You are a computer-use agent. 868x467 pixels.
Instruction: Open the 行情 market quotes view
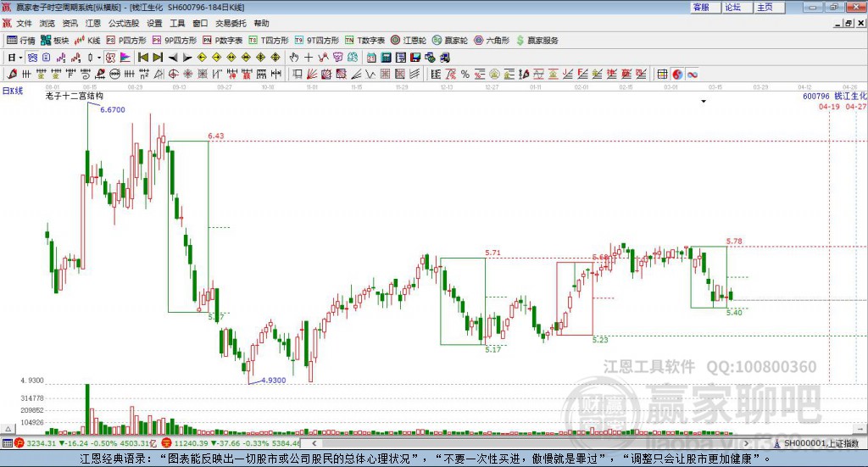(21, 41)
